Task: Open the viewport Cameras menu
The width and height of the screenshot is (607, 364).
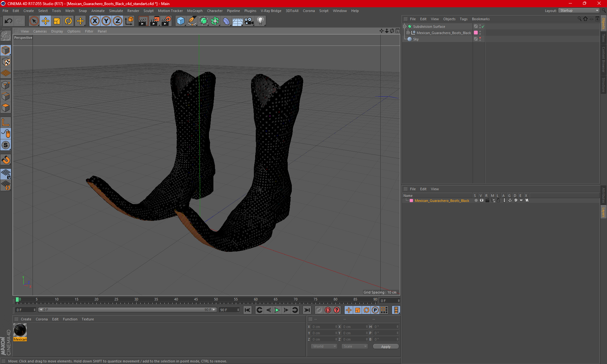Action: pyautogui.click(x=40, y=31)
